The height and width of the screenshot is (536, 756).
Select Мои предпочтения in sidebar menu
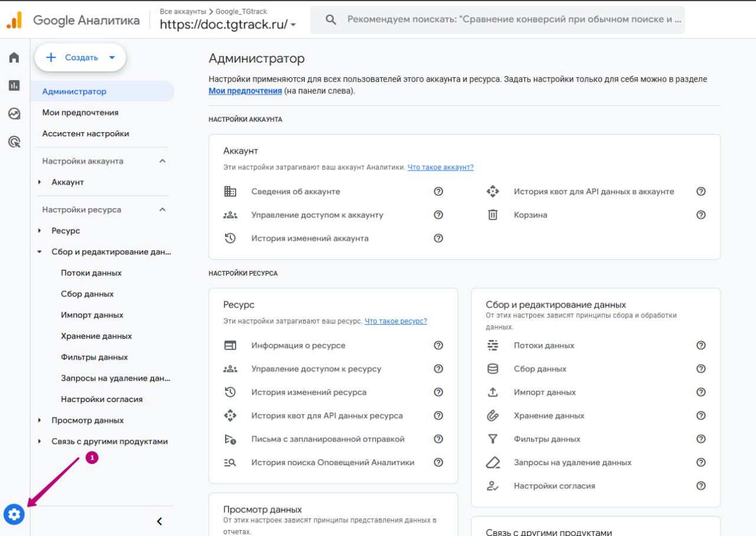click(80, 113)
